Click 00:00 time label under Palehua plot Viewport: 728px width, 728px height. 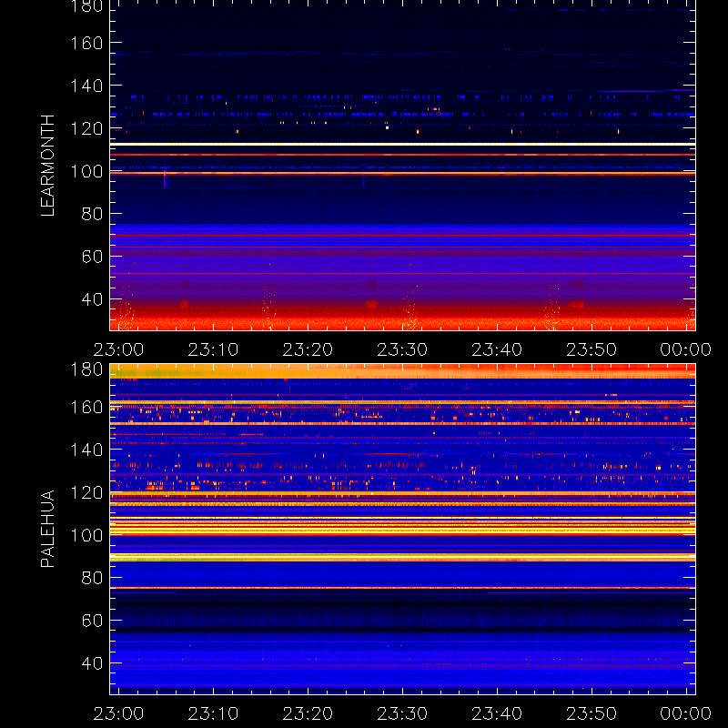tap(686, 713)
